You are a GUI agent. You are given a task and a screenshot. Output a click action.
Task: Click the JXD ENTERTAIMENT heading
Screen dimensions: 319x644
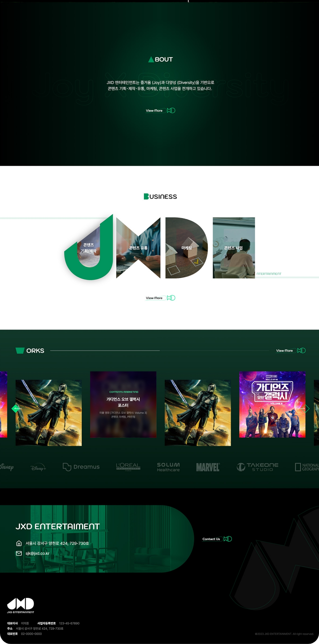point(58,526)
